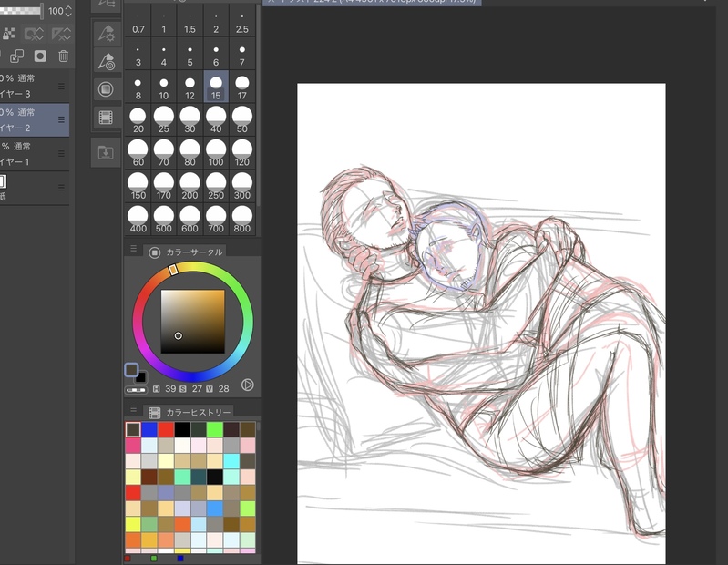Switch to the カラーヒストリー tab

tap(190, 412)
